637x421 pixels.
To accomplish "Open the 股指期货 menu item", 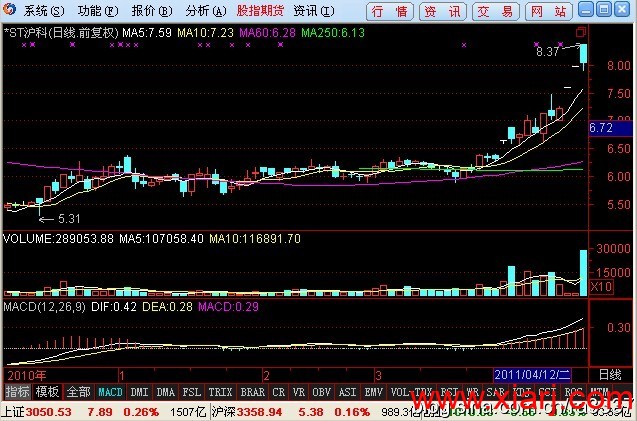I will point(260,11).
